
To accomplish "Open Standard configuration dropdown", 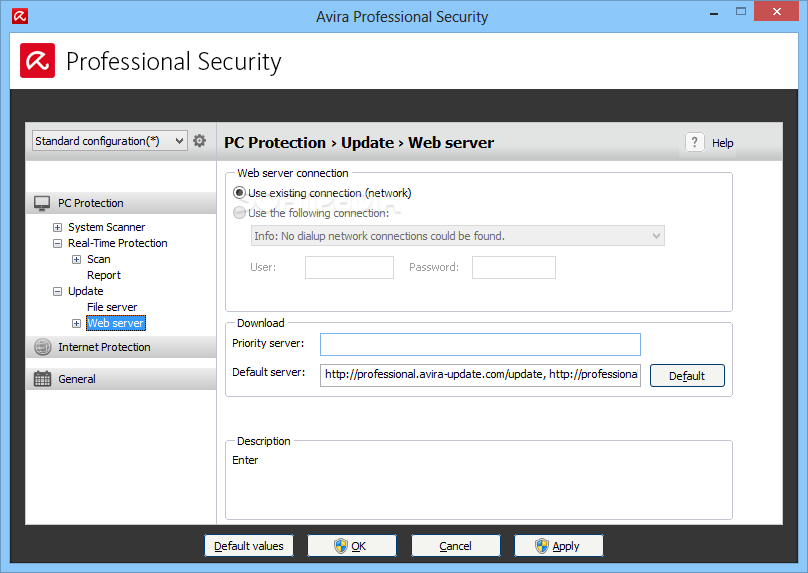I will point(109,141).
